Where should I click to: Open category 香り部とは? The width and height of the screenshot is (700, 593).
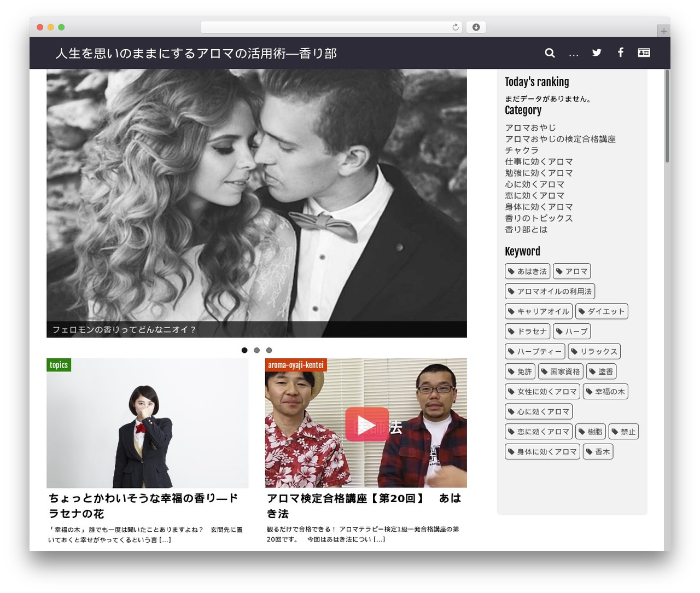click(526, 229)
